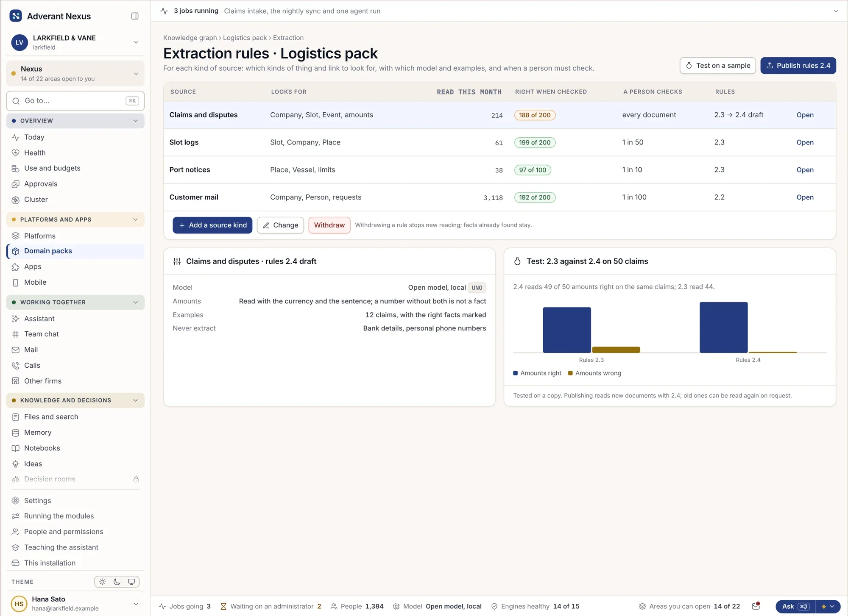Click the Rules 2.4 amounts right bar

click(723, 327)
